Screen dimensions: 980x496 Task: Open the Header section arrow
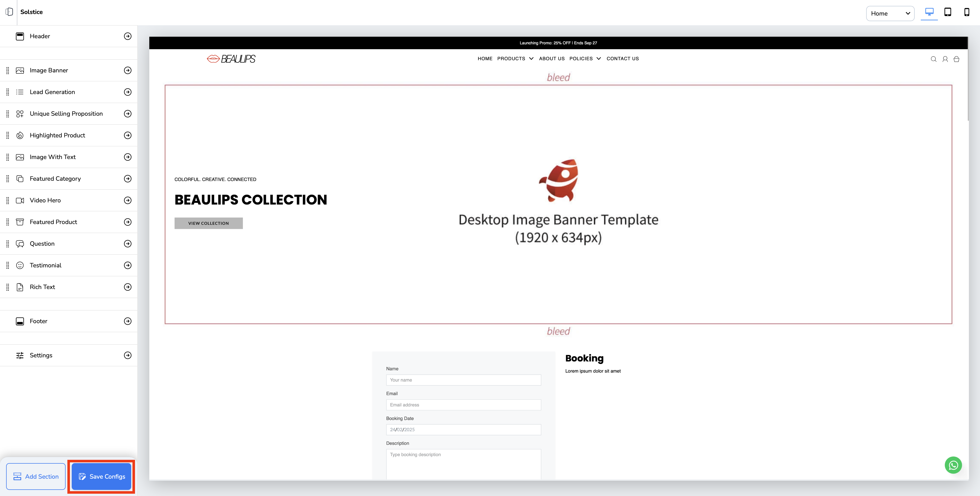point(128,36)
